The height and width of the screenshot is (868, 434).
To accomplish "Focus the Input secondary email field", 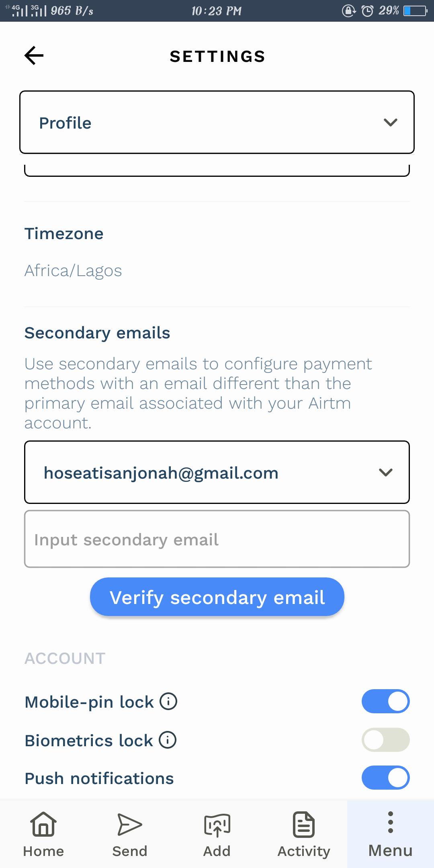I will [x=217, y=539].
